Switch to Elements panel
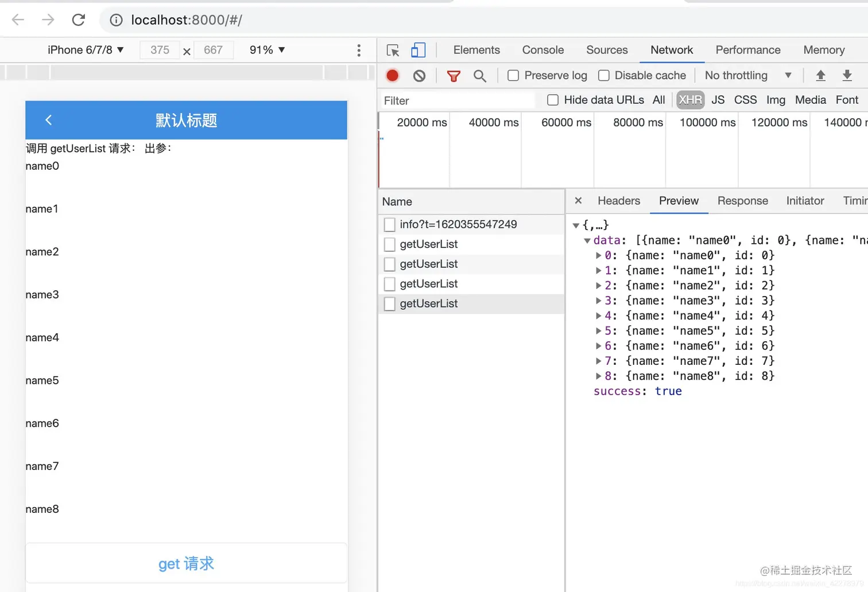The height and width of the screenshot is (592, 868). [476, 50]
